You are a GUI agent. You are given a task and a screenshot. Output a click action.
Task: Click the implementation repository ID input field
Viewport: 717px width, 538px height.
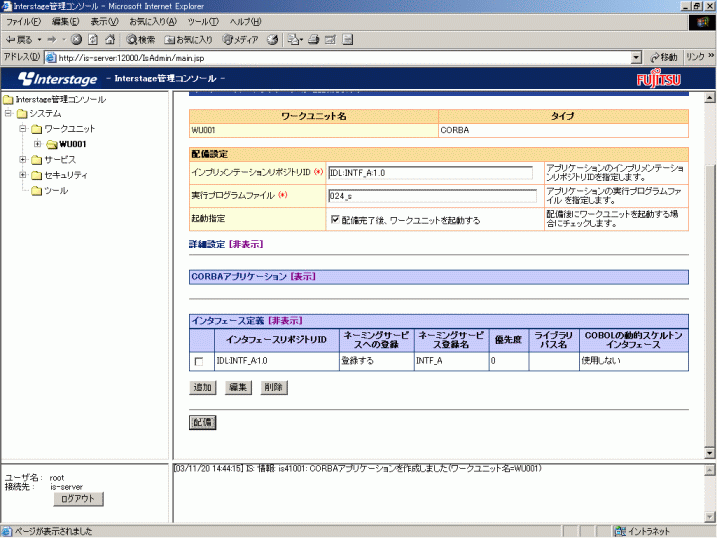coord(430,173)
